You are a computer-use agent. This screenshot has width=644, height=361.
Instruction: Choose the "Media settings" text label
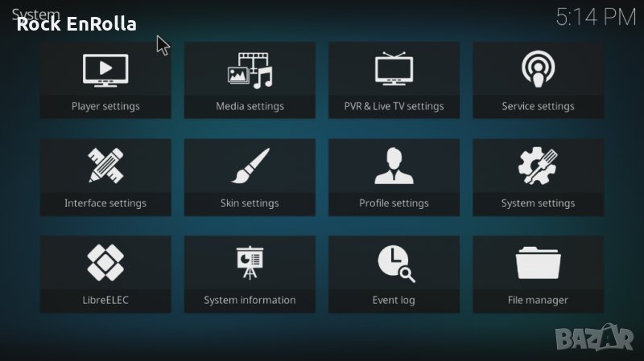250,106
